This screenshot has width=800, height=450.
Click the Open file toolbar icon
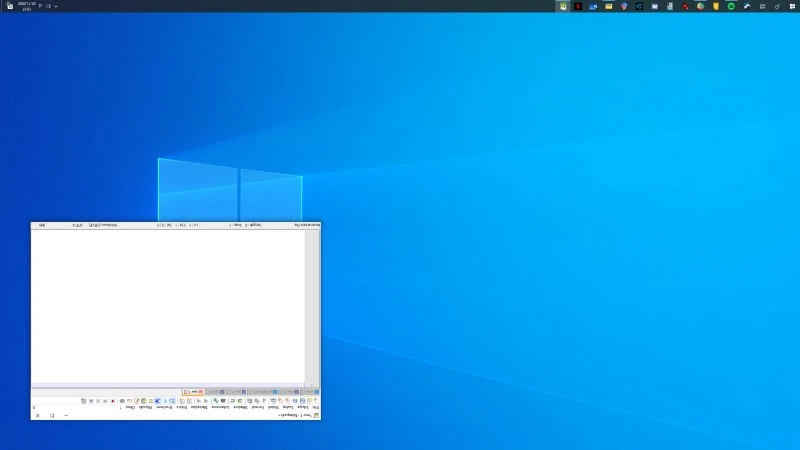coord(308,400)
